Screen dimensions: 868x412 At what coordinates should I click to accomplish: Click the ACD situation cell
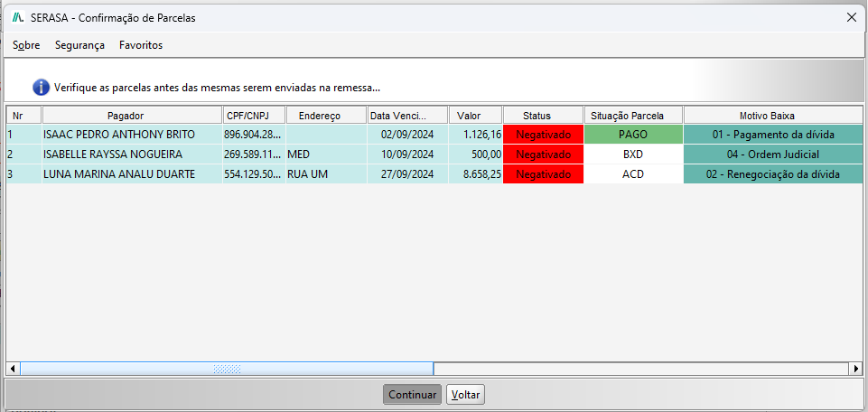click(x=634, y=174)
